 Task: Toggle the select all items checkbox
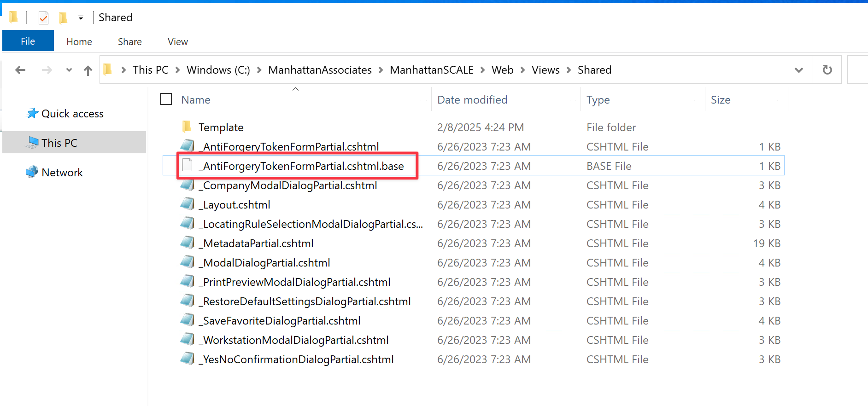click(x=166, y=99)
